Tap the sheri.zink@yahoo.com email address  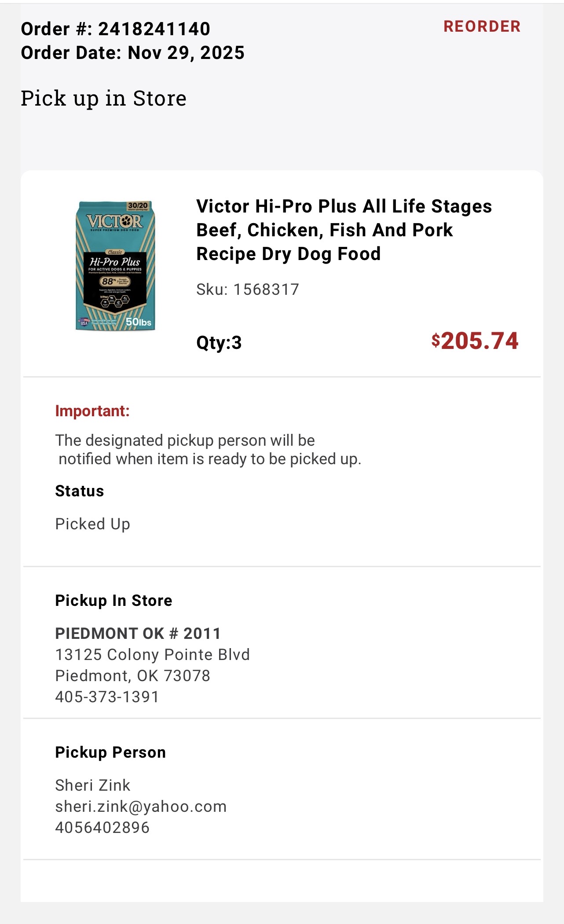coord(141,807)
